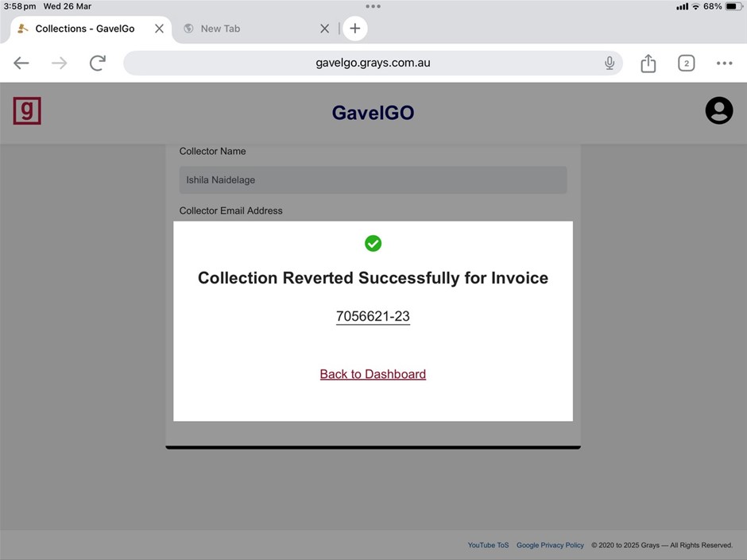Add a new browser tab with plus
The height and width of the screenshot is (560, 747).
click(355, 29)
